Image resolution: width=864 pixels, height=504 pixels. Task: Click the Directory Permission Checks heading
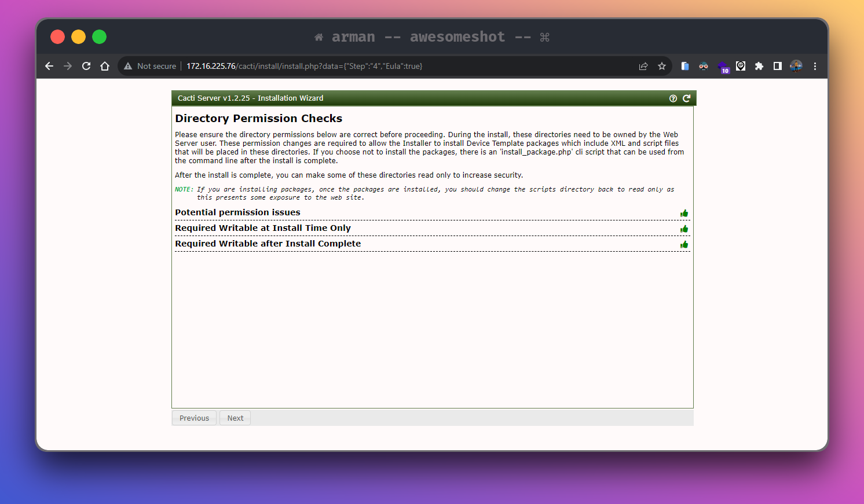coord(259,118)
